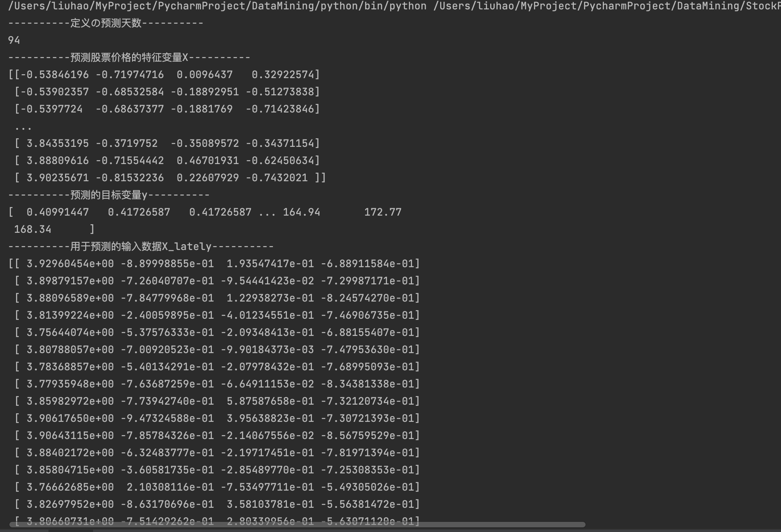Click the value 168.34 in y array

pyautogui.click(x=32, y=229)
